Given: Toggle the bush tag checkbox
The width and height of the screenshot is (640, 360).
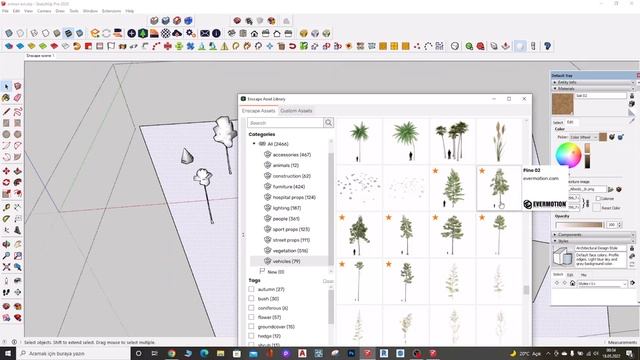Looking at the screenshot, I should tap(251, 298).
